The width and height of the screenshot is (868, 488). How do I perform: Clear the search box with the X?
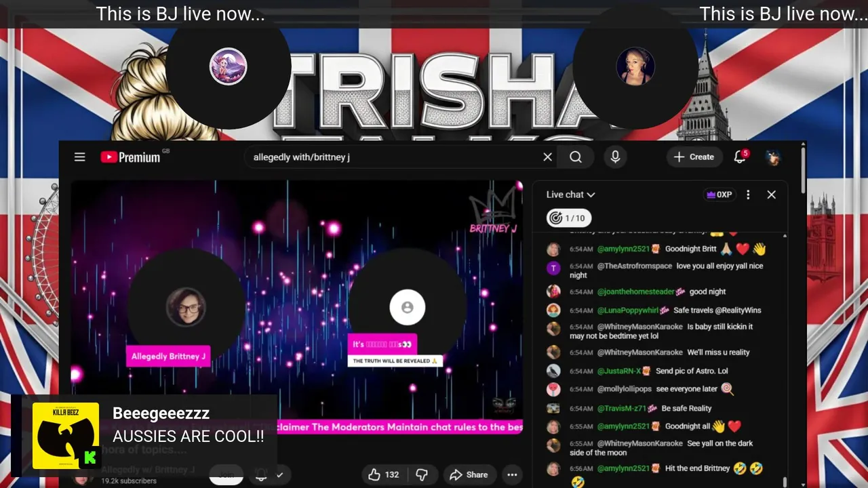coord(547,157)
